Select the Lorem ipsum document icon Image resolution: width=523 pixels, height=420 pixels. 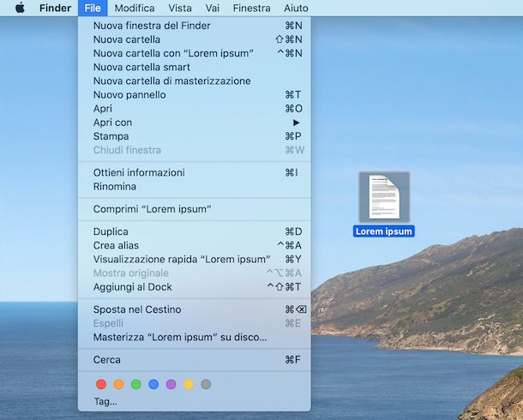[x=384, y=197]
